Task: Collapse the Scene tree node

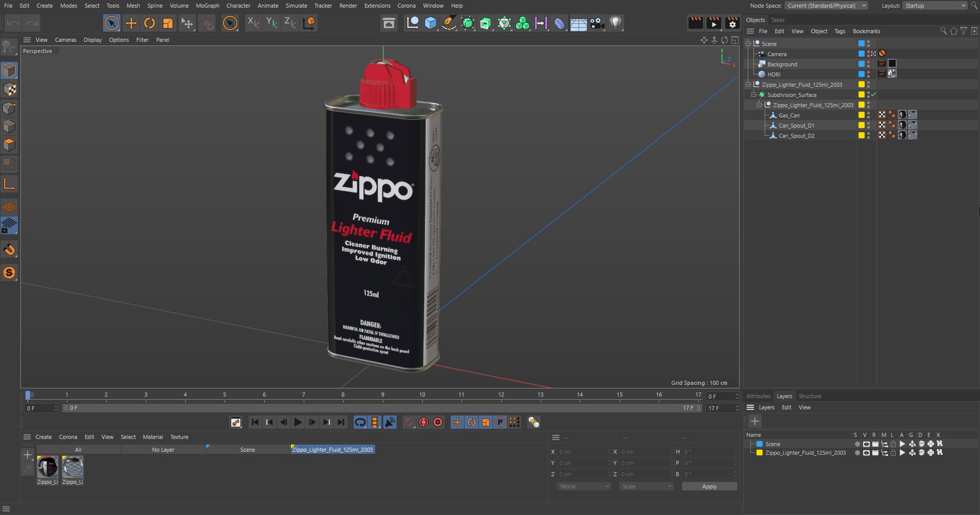Action: tap(748, 43)
